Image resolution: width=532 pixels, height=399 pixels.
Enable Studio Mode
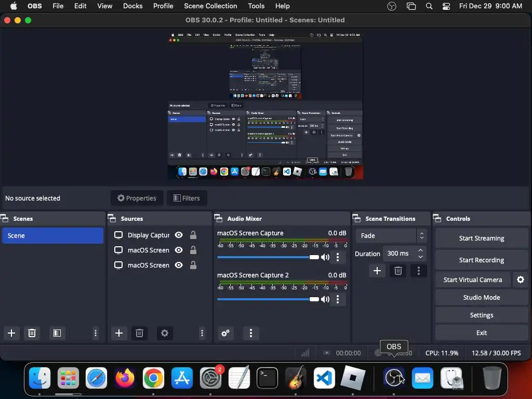point(482,297)
